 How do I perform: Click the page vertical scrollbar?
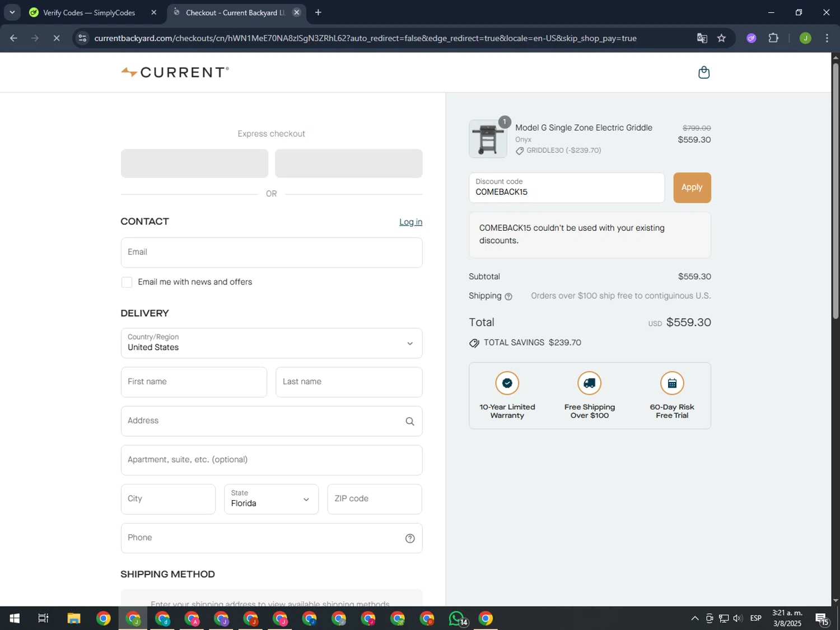pos(836,190)
